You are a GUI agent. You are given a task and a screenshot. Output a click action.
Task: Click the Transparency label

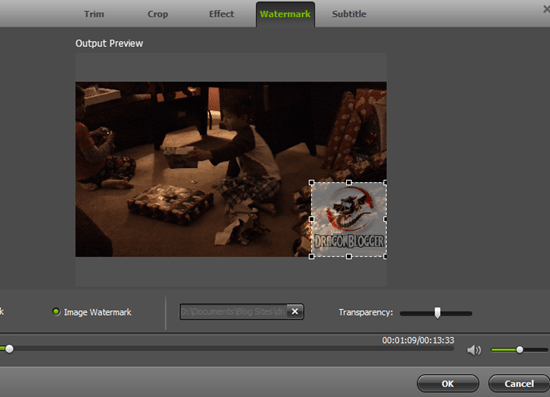coord(366,312)
